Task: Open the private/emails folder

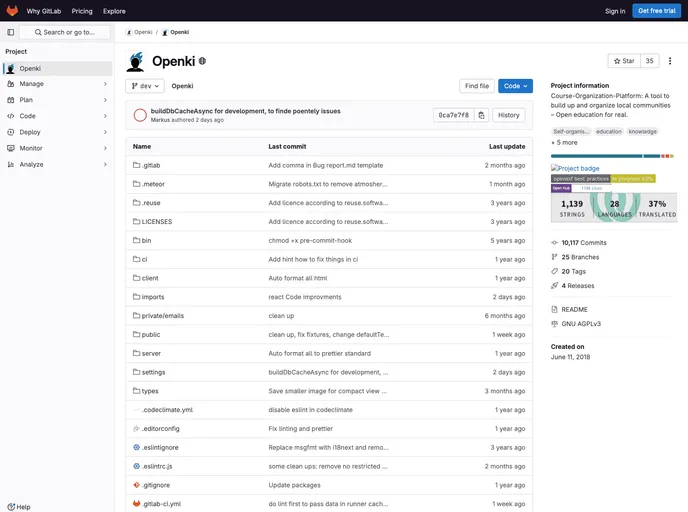Action: pos(162,315)
